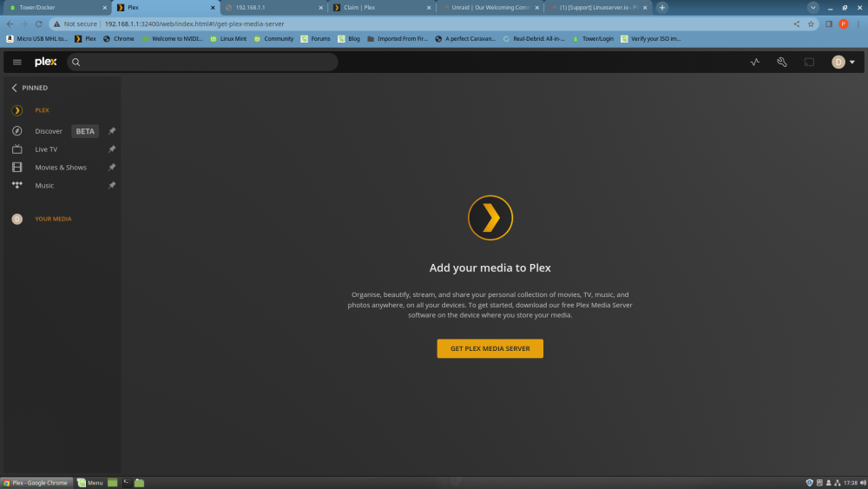The width and height of the screenshot is (868, 489).
Task: Click the browser forward arrow
Action: (x=24, y=23)
